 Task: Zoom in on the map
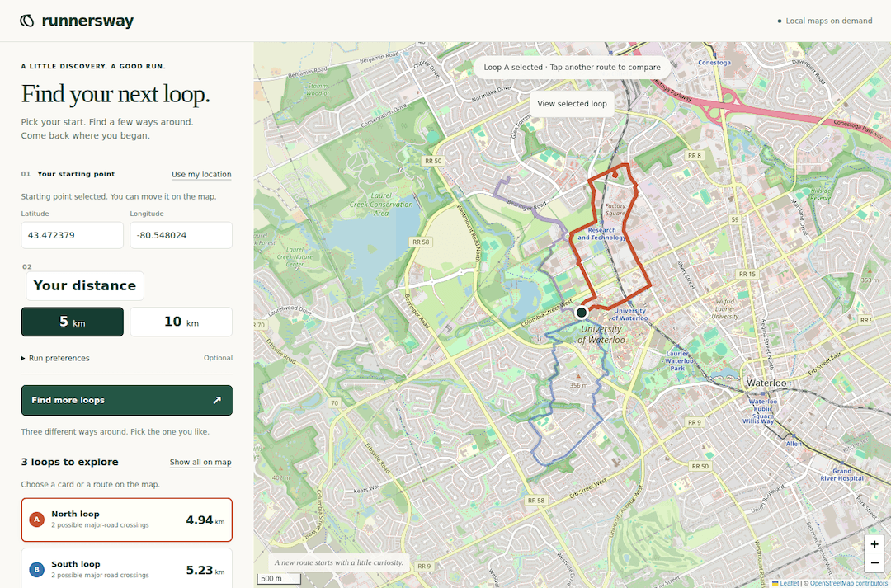click(x=874, y=543)
